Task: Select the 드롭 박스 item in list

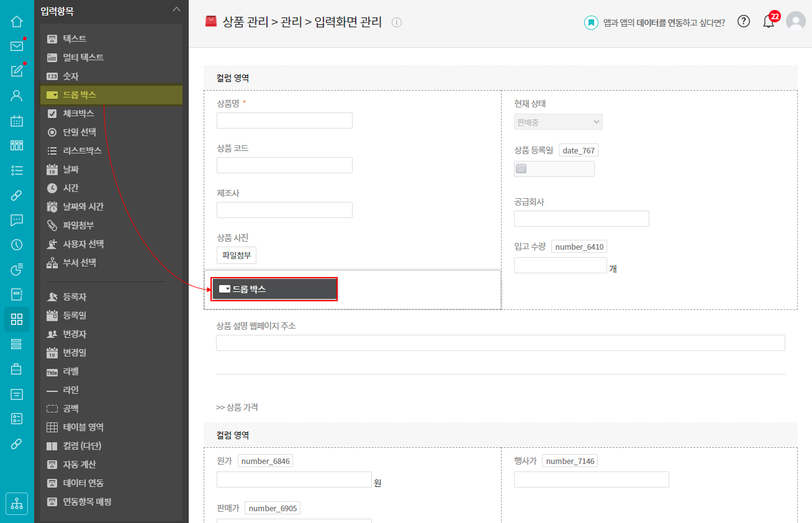Action: click(79, 95)
